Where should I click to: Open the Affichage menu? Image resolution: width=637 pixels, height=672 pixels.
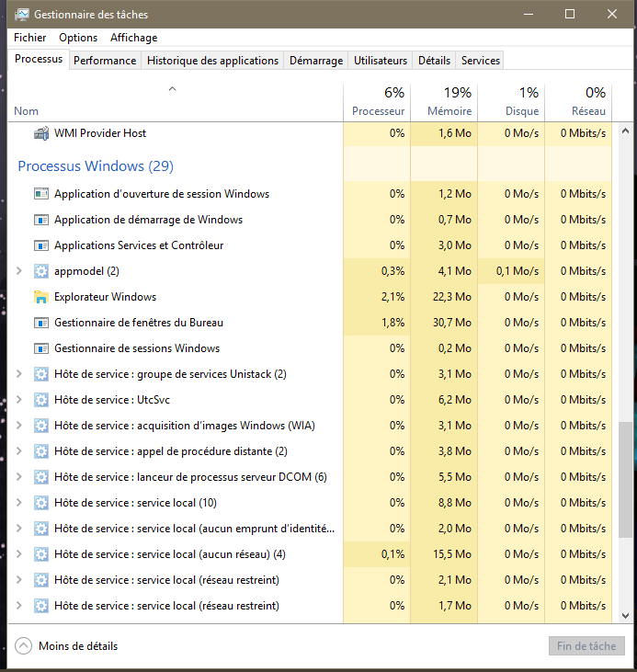pos(134,38)
